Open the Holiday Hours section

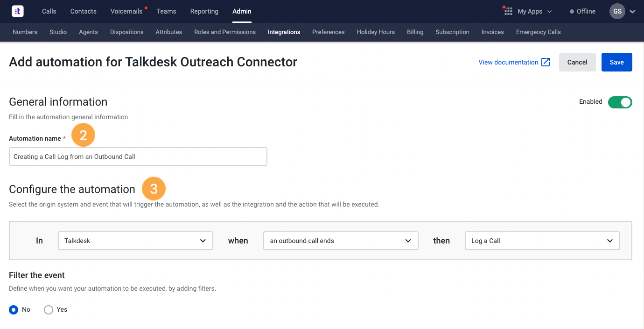(376, 32)
